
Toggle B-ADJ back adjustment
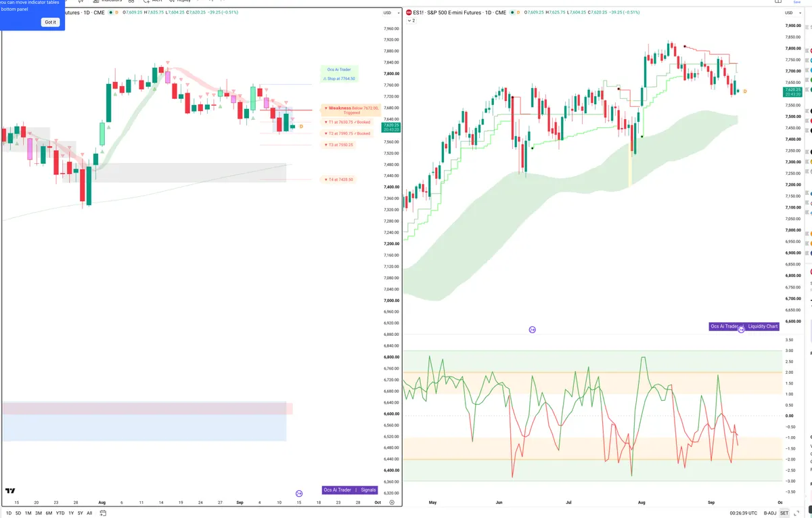(771, 513)
